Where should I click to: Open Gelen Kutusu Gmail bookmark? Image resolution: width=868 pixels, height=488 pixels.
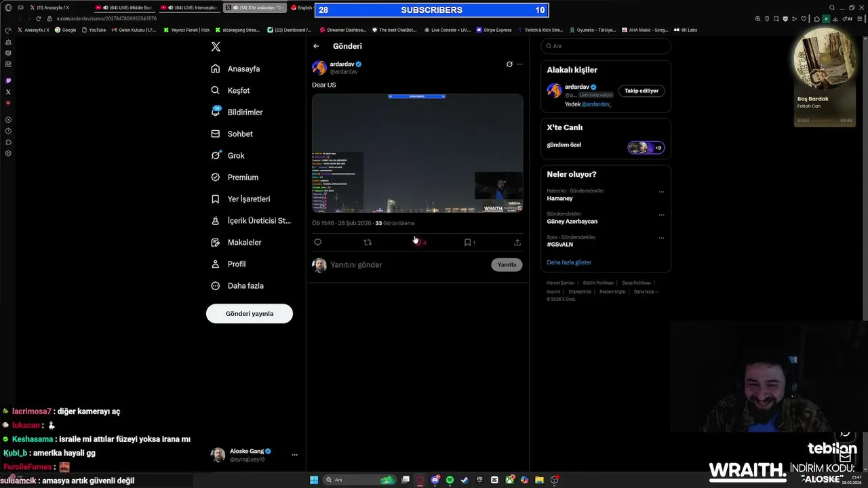(134, 30)
